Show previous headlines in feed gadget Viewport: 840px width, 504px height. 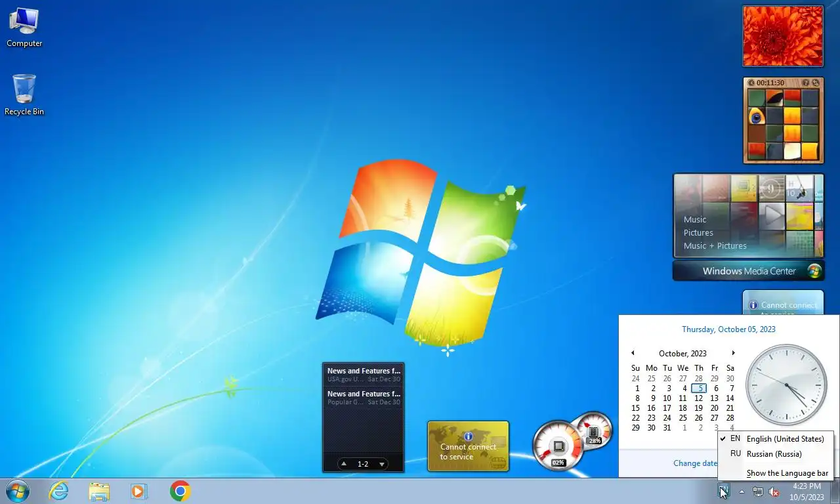[344, 464]
